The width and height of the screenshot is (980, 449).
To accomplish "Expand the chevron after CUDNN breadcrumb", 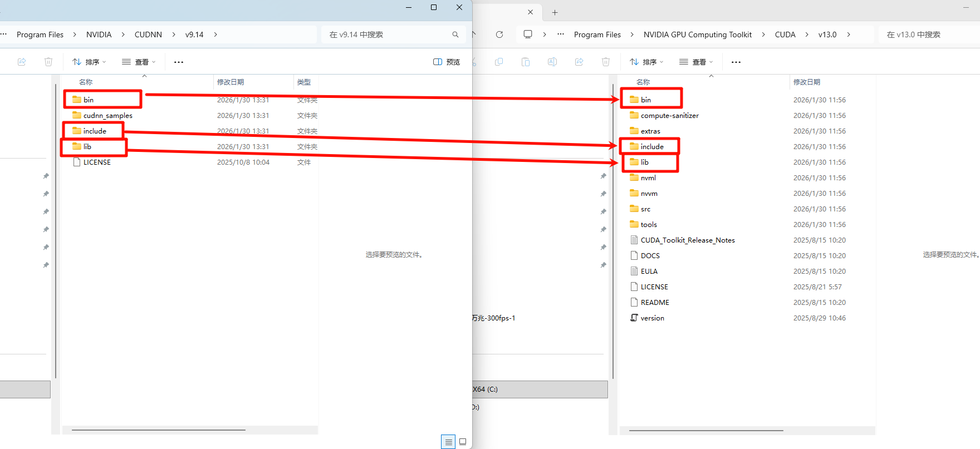I will (174, 34).
